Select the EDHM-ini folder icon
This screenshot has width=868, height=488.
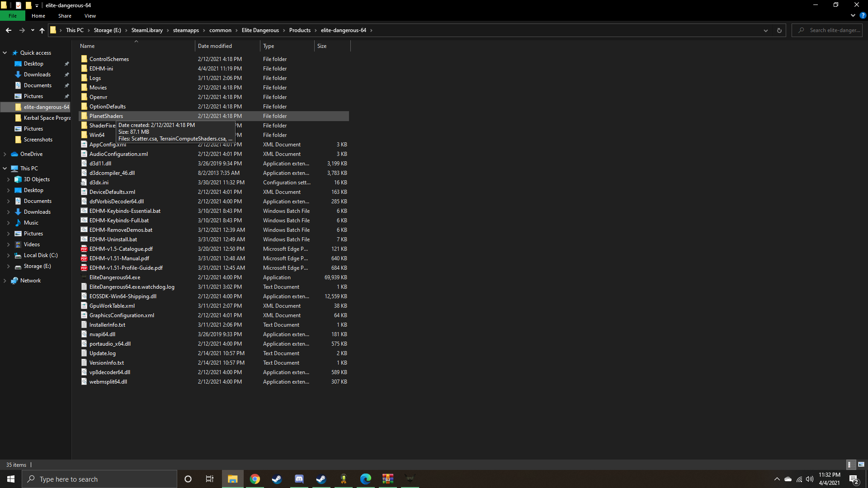(x=84, y=69)
